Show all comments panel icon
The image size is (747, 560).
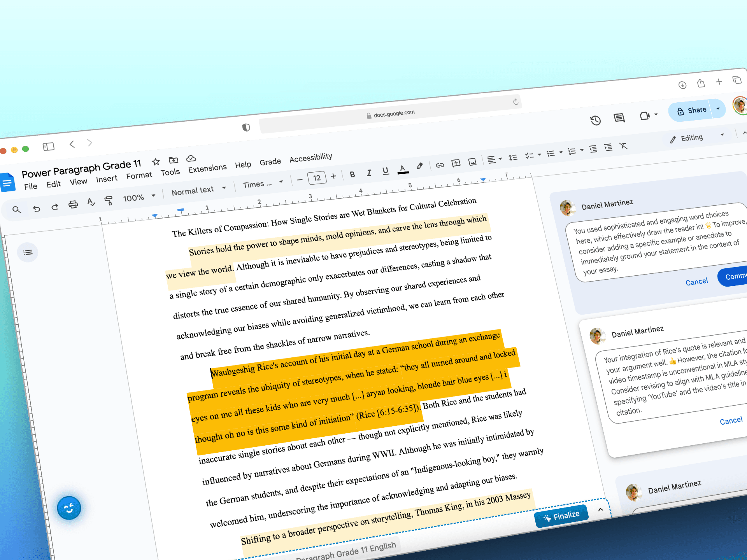[619, 118]
